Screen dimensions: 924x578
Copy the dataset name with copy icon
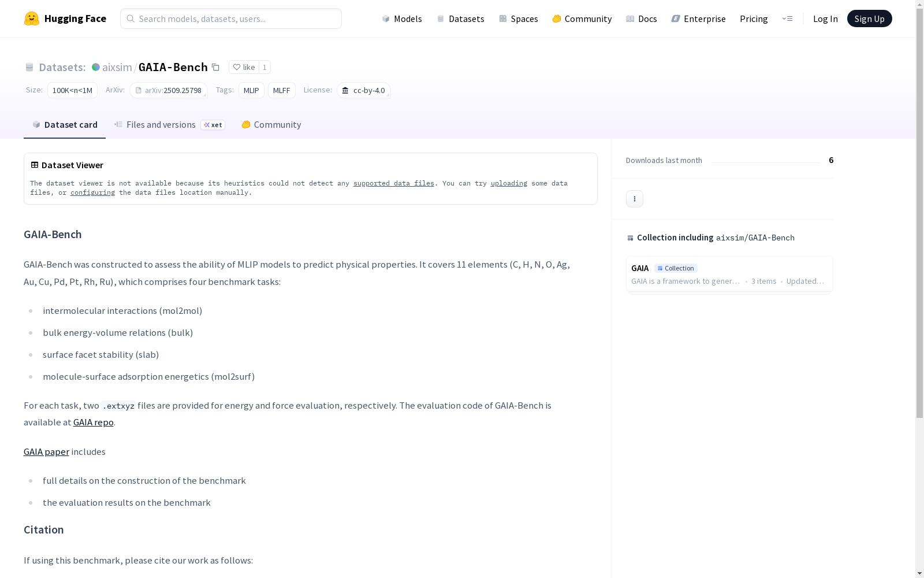pyautogui.click(x=215, y=67)
